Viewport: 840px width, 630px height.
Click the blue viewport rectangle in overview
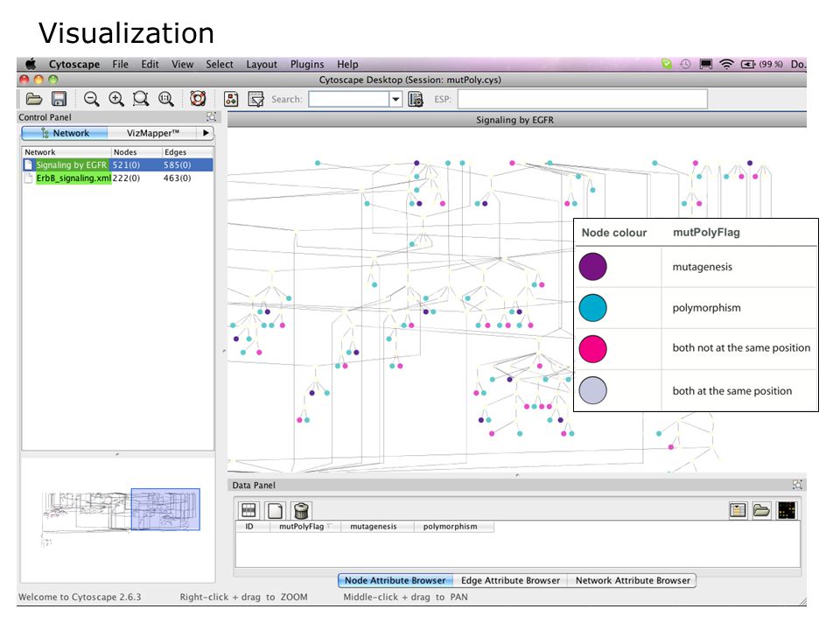[165, 509]
